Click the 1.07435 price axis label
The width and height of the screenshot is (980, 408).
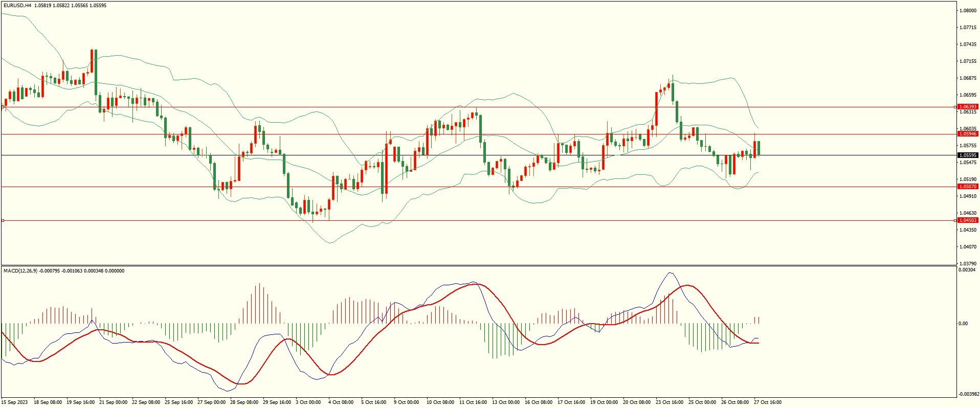[x=968, y=44]
